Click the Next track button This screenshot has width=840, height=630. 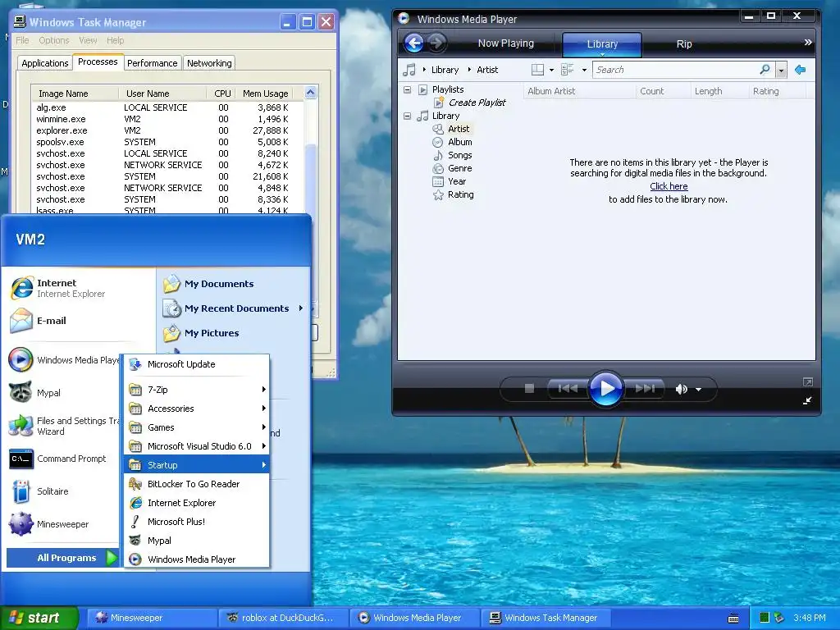[x=645, y=388]
